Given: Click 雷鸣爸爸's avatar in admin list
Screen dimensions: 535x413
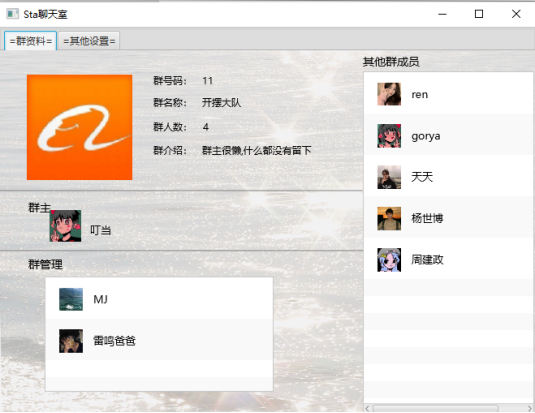Looking at the screenshot, I should [x=71, y=341].
